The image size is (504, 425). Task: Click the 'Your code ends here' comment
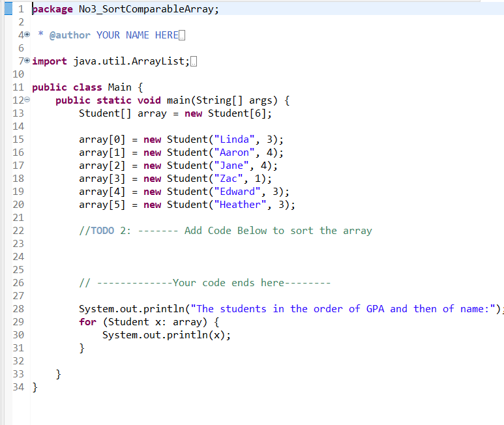tap(205, 283)
